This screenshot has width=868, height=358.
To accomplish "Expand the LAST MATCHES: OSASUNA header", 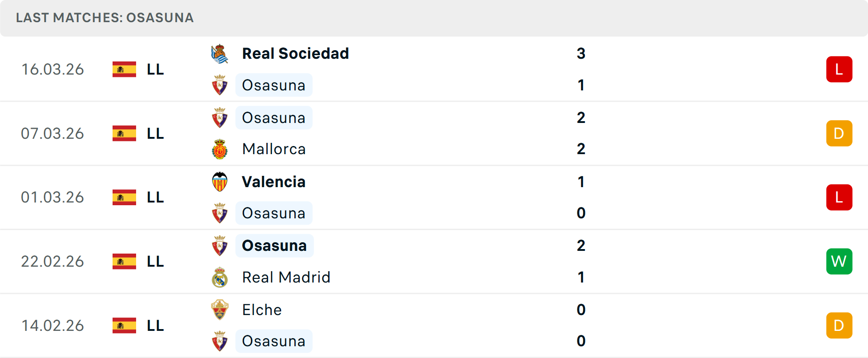I will [104, 18].
